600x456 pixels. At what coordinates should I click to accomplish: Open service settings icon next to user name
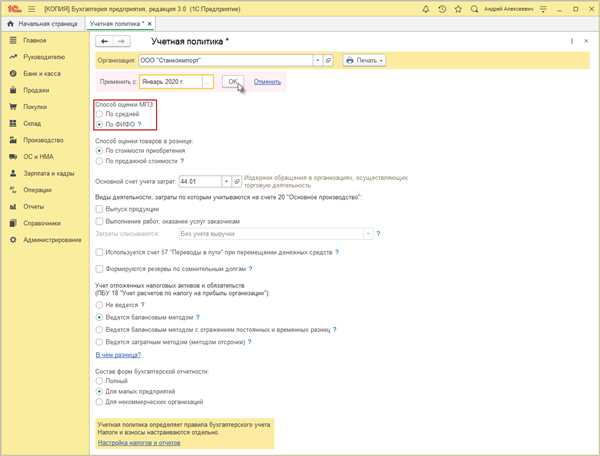tap(543, 9)
